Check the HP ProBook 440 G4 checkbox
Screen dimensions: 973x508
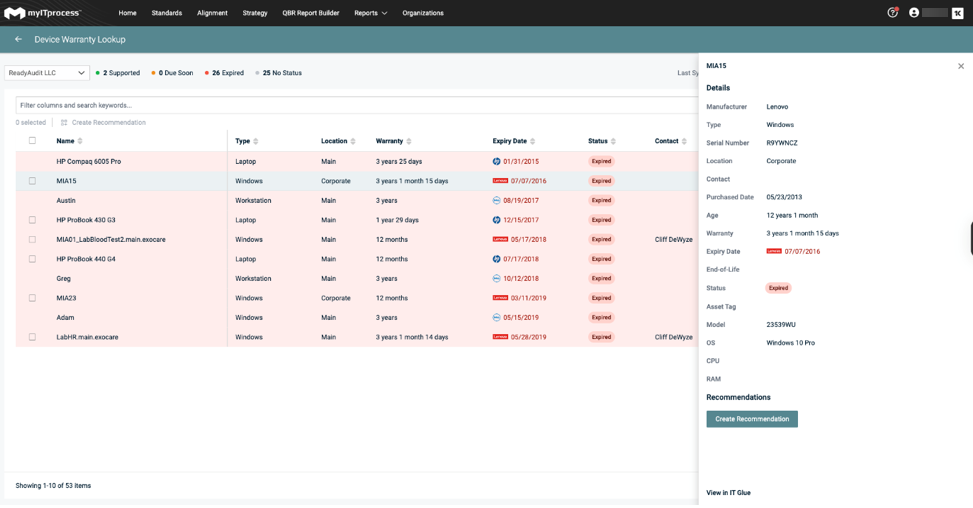32,259
